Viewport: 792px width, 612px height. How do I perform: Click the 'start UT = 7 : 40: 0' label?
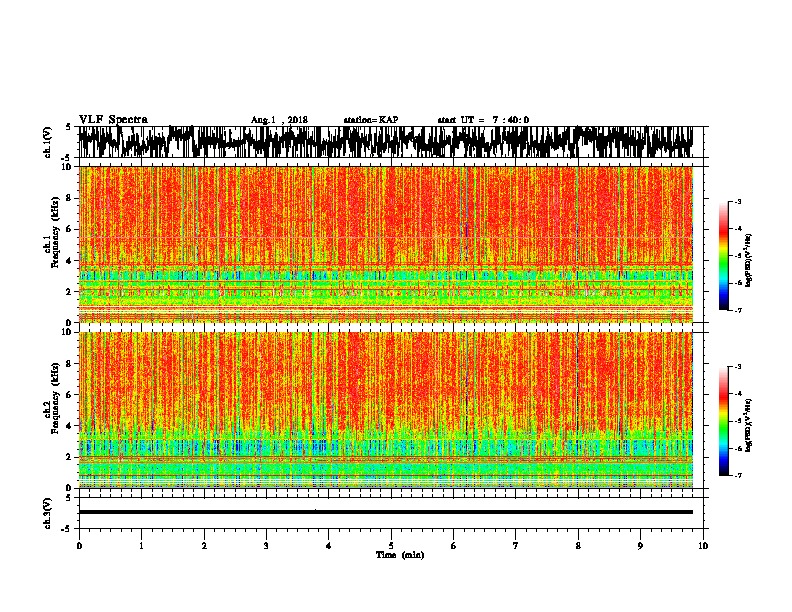[483, 120]
